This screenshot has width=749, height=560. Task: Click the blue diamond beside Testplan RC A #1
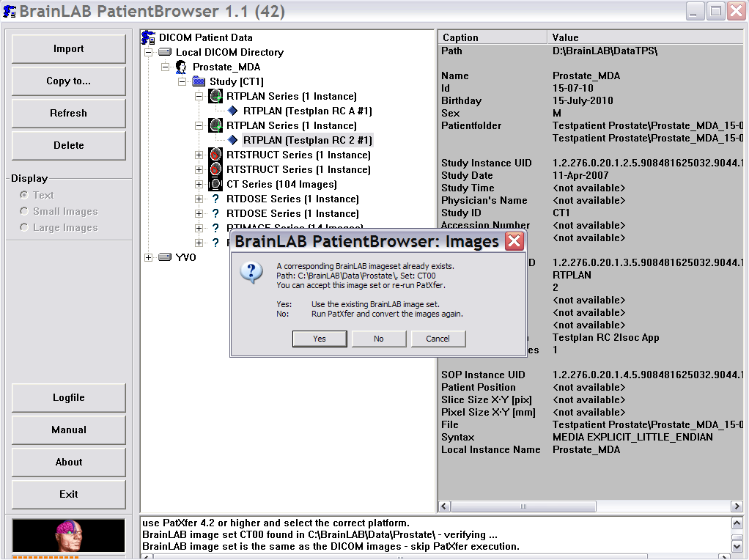coord(232,111)
